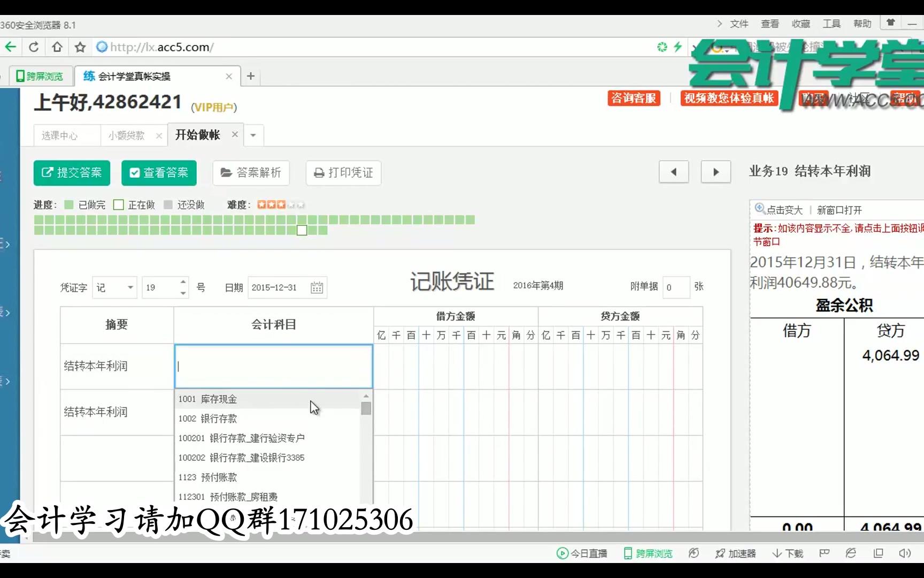Click the date picker calendar icon
The image size is (924, 578).
tap(316, 287)
